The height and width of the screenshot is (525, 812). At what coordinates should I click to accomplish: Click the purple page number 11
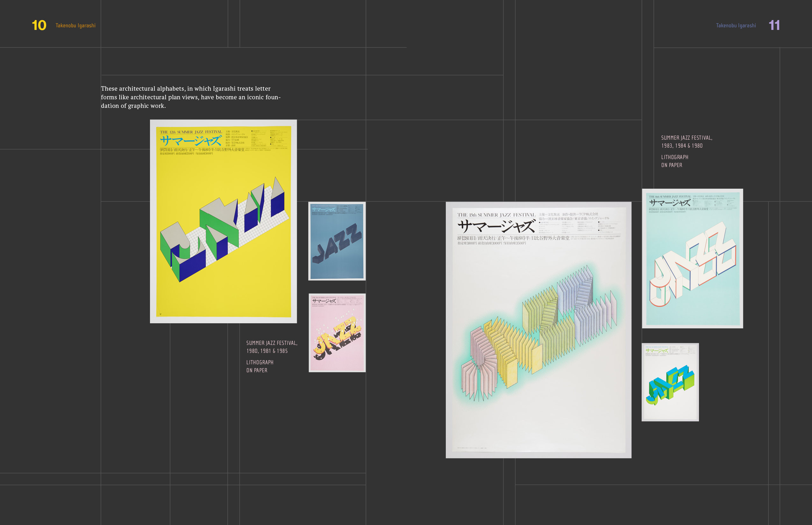click(x=774, y=25)
